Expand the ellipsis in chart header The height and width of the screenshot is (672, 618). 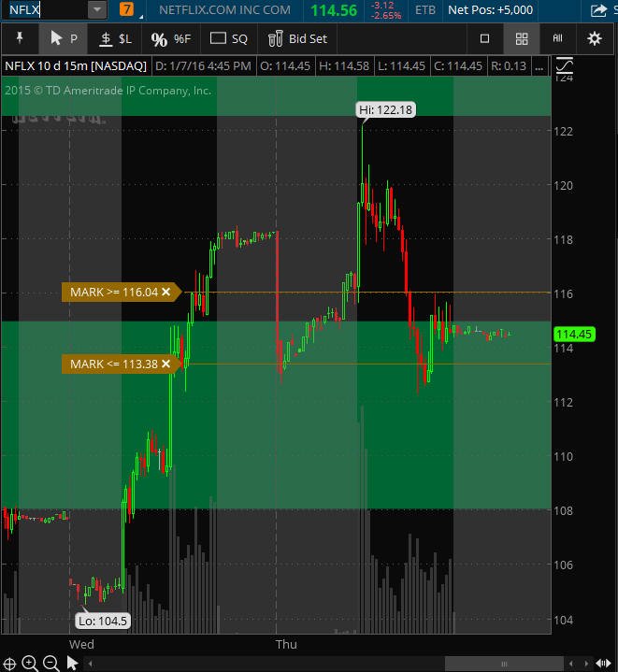click(539, 66)
